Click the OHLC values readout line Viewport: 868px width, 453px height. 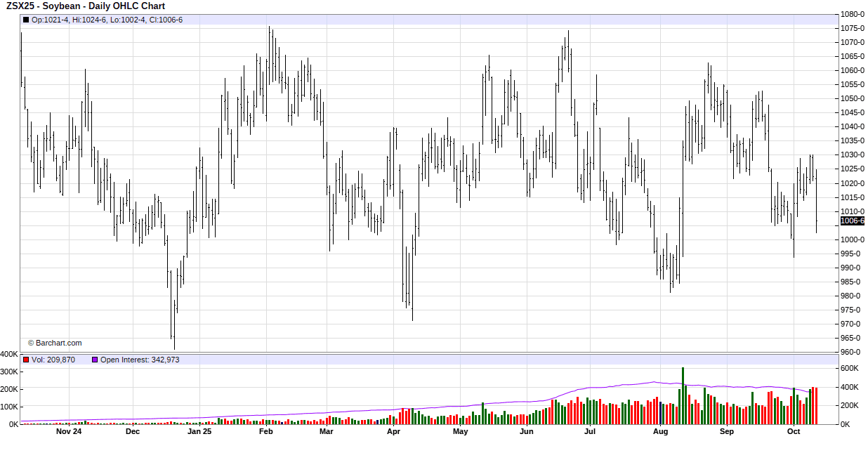pyautogui.click(x=107, y=20)
